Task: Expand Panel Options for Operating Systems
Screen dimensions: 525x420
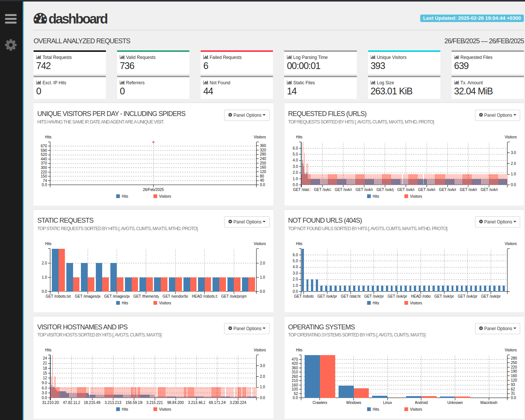Action: pos(497,329)
